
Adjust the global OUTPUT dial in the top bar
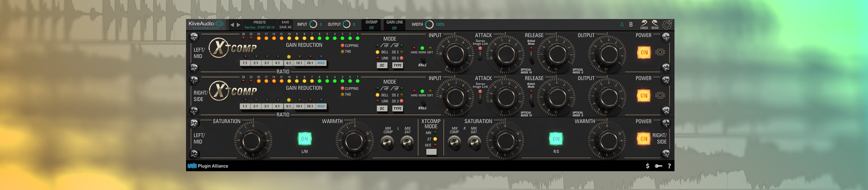click(x=346, y=24)
